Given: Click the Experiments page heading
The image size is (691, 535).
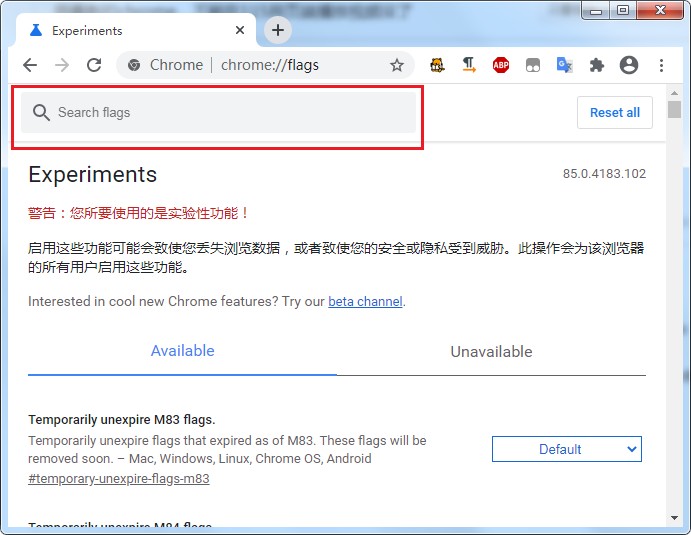Looking at the screenshot, I should [93, 174].
